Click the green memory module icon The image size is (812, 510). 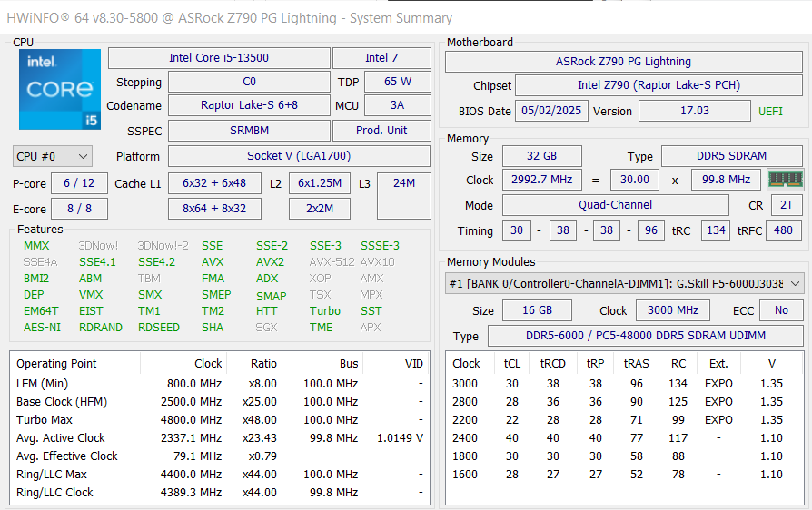point(785,180)
